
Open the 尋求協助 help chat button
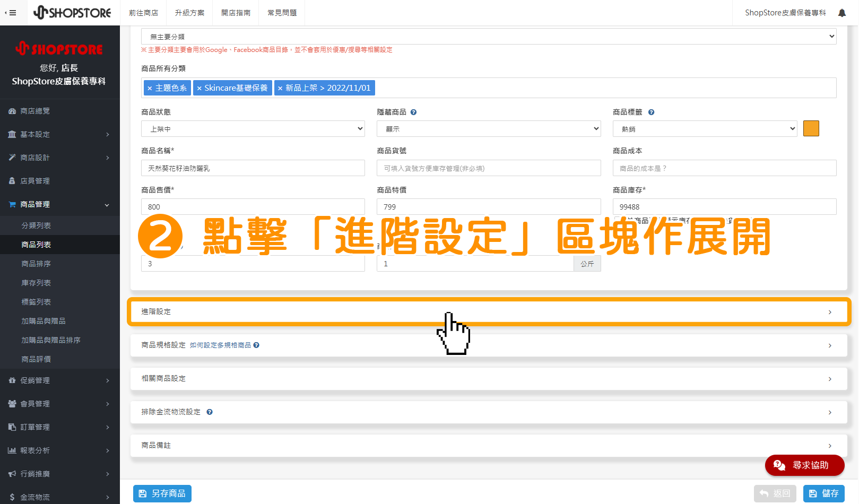804,465
